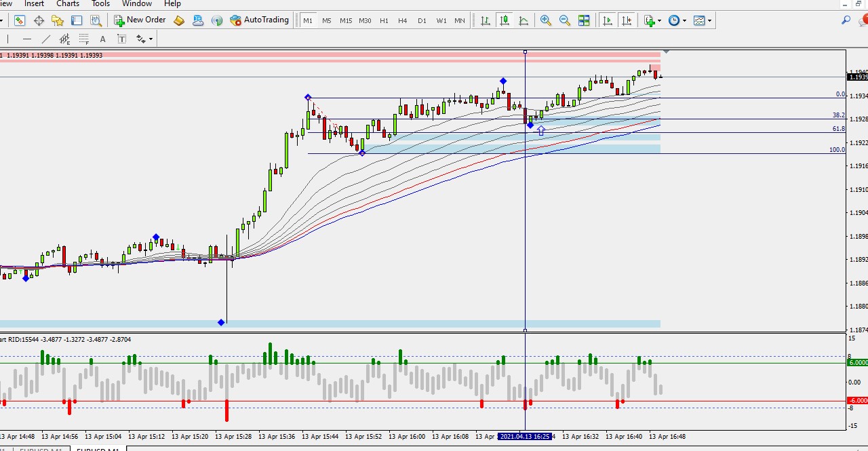Select the candlestick chart type
The width and height of the screenshot is (868, 451).
tap(505, 20)
